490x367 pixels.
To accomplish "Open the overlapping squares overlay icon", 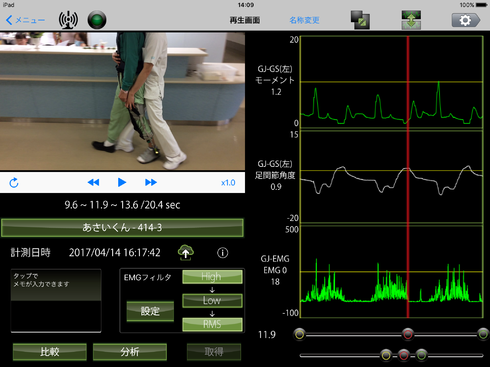I will [360, 20].
